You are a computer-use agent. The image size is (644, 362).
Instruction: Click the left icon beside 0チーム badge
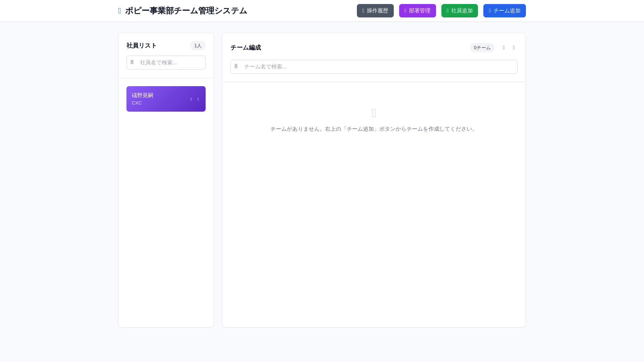[504, 48]
